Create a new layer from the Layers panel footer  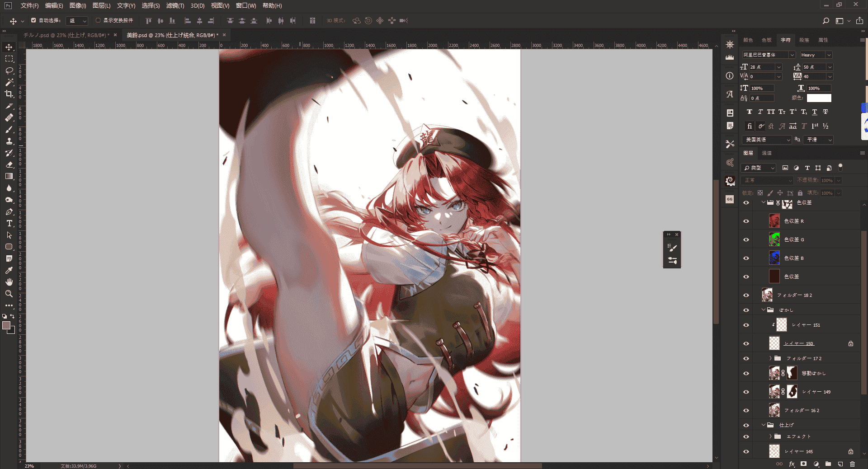click(x=840, y=464)
